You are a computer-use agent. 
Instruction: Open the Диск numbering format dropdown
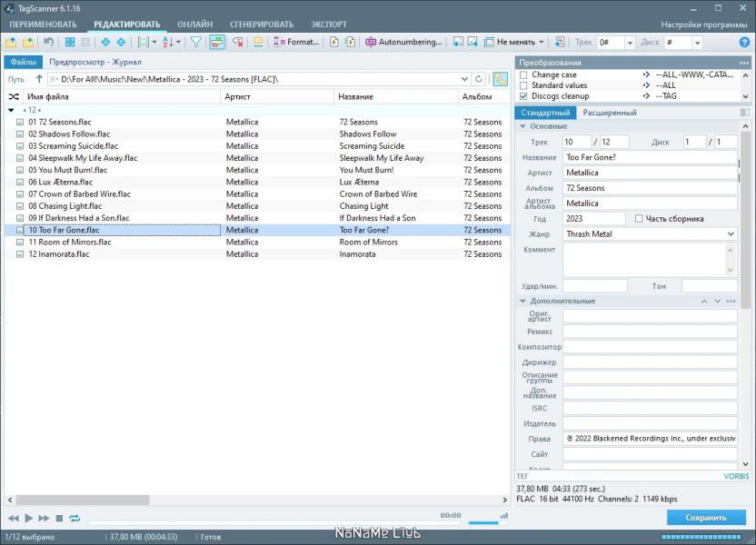pyautogui.click(x=697, y=43)
